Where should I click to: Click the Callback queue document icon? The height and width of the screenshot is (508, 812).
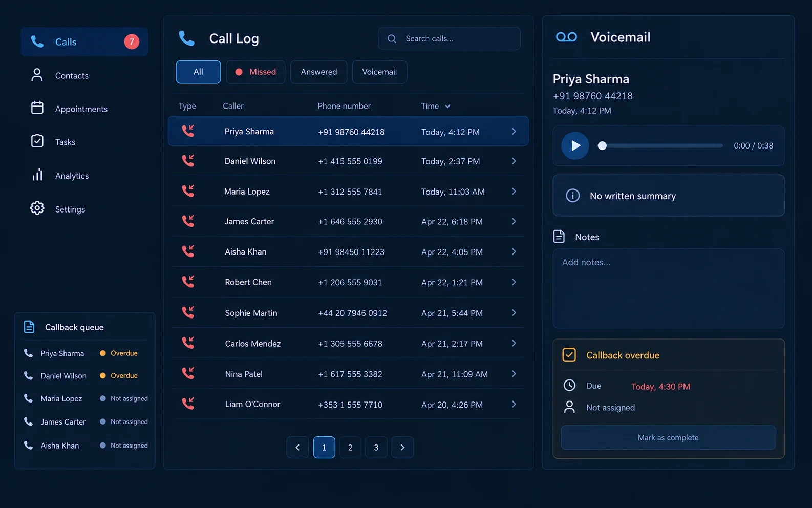[x=29, y=327]
